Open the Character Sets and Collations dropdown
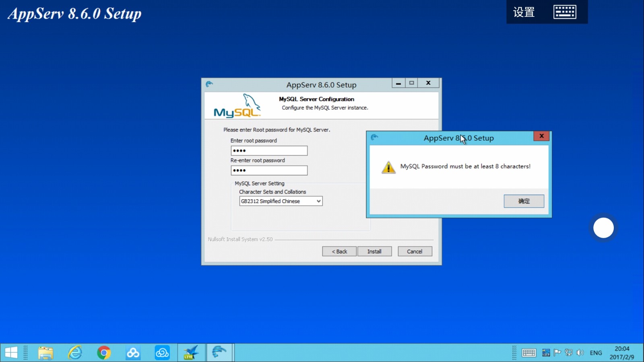The width and height of the screenshot is (644, 362). [x=281, y=201]
